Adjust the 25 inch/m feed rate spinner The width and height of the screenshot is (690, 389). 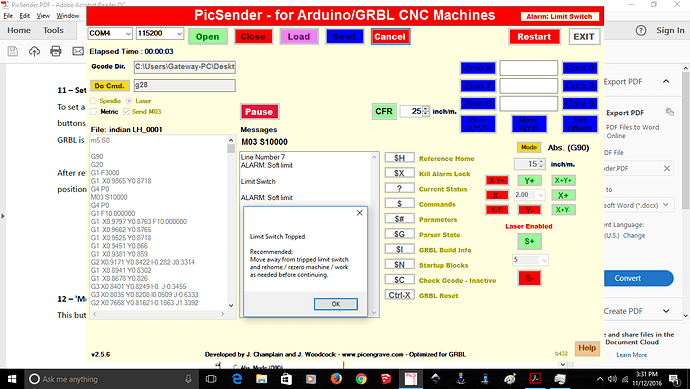[426, 111]
